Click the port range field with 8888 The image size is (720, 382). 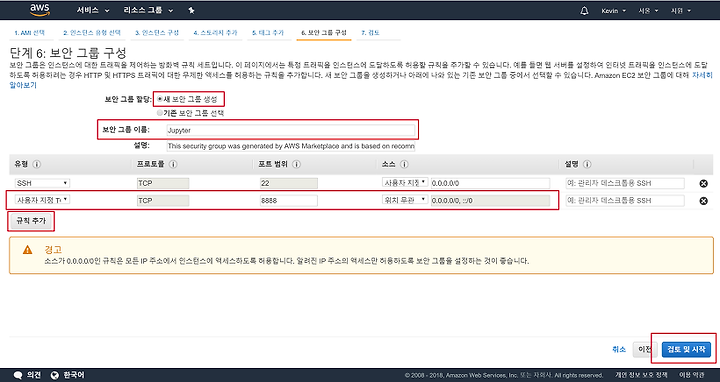pyautogui.click(x=288, y=201)
